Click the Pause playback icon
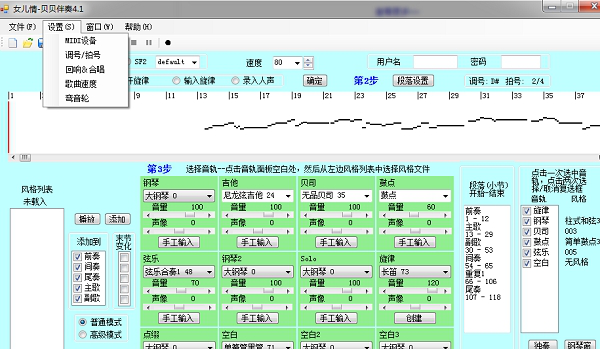 click(149, 42)
